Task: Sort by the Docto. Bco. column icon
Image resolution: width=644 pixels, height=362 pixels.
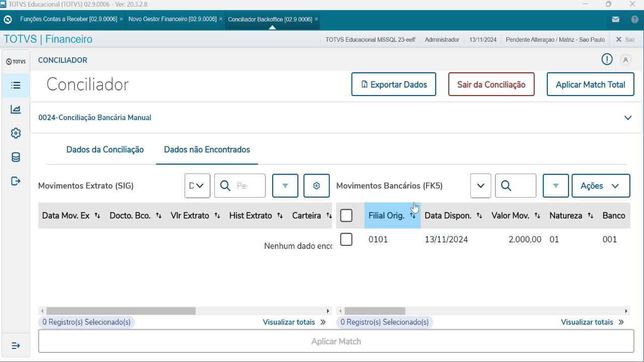Action: tap(158, 216)
